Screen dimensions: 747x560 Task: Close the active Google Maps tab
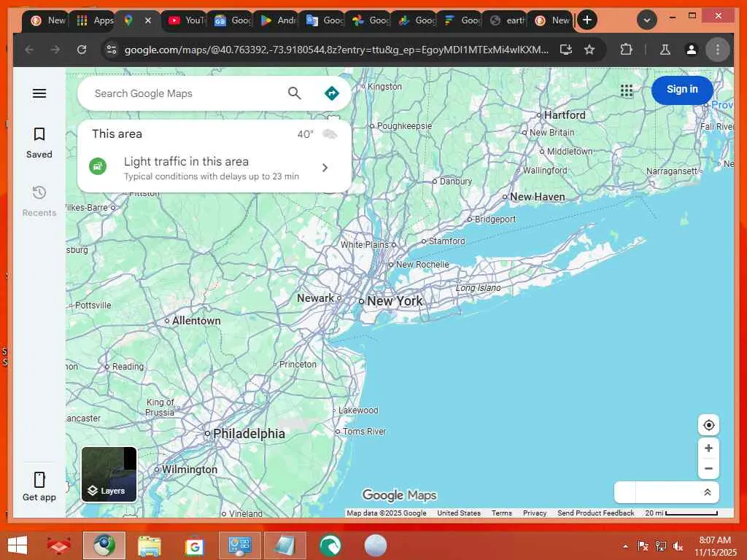[147, 20]
